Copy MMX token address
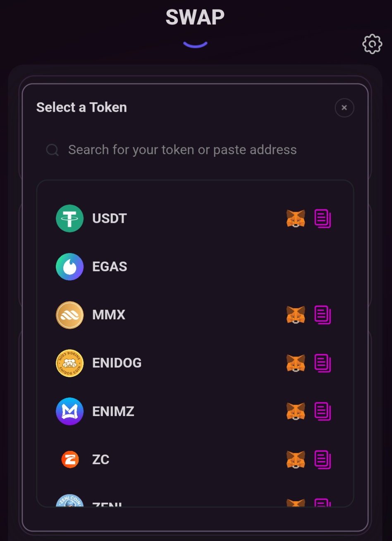 tap(323, 315)
